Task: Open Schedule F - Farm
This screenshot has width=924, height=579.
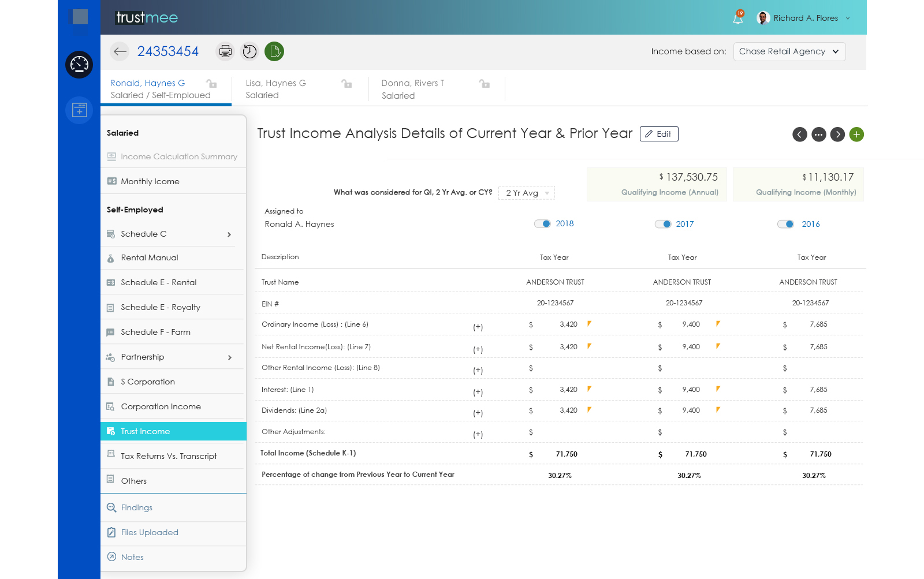Action: [173, 332]
